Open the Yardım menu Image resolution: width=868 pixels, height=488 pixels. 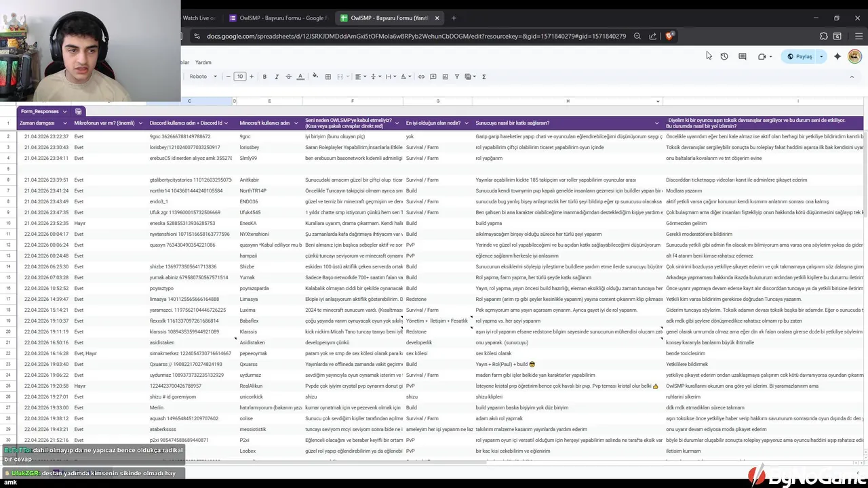(203, 62)
